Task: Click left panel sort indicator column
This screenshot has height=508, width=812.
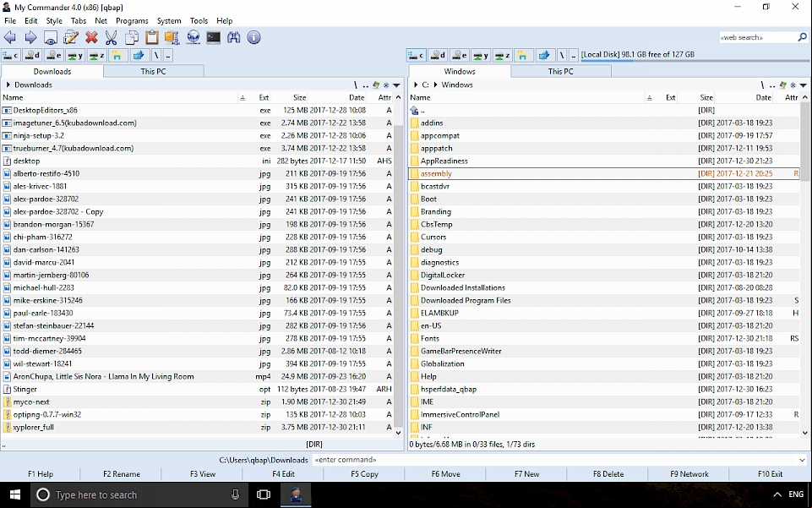Action: (243, 97)
